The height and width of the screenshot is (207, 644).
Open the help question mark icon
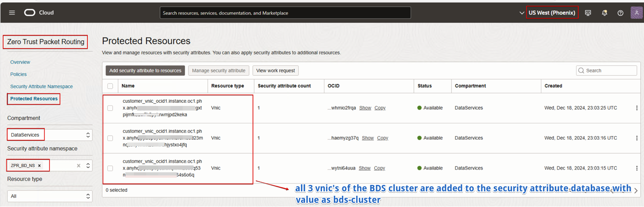point(621,13)
